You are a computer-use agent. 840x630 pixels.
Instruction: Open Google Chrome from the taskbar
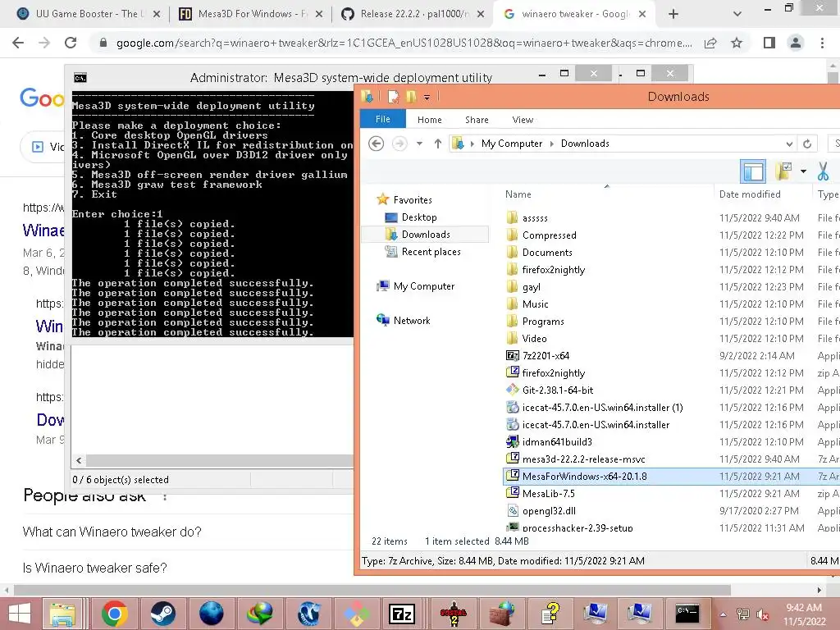(114, 614)
